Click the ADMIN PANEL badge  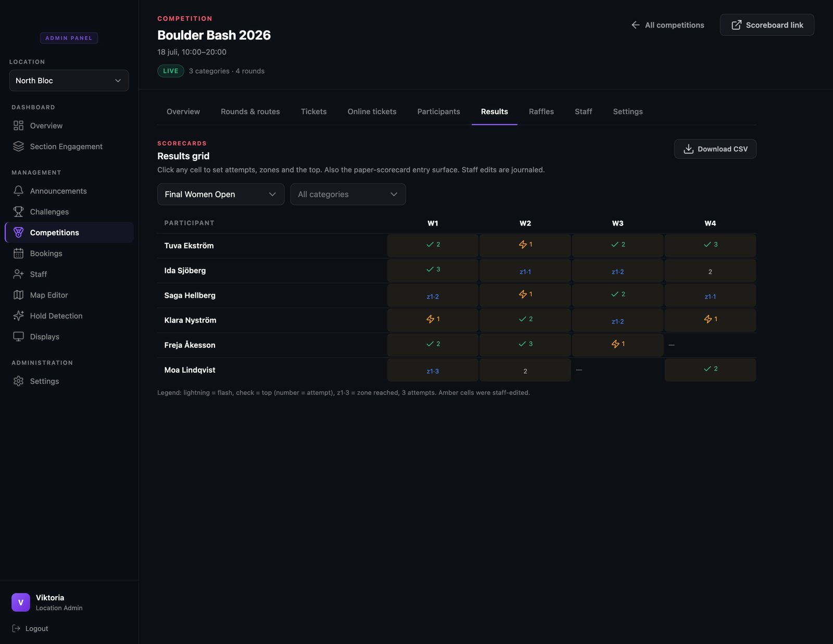pos(69,38)
